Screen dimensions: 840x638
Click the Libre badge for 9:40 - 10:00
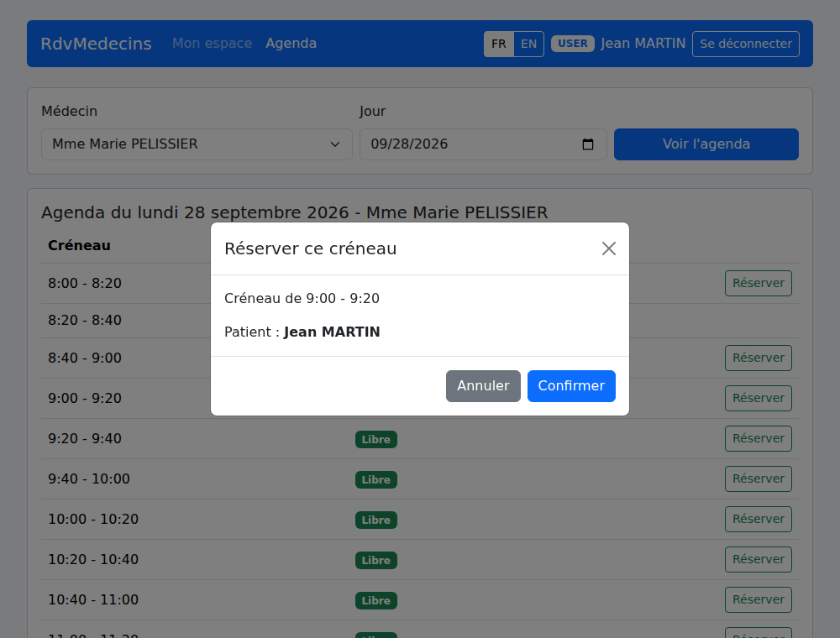pyautogui.click(x=376, y=479)
